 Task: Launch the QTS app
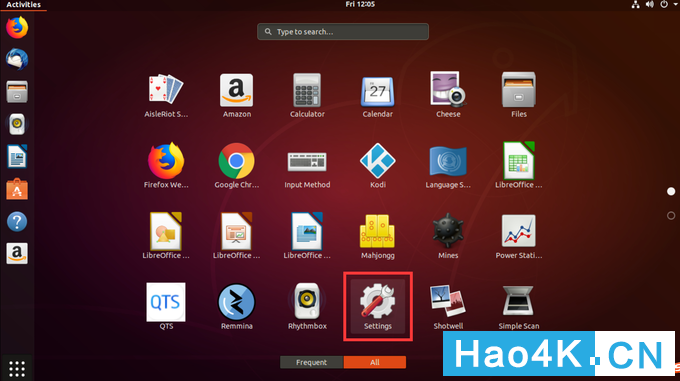pyautogui.click(x=166, y=307)
